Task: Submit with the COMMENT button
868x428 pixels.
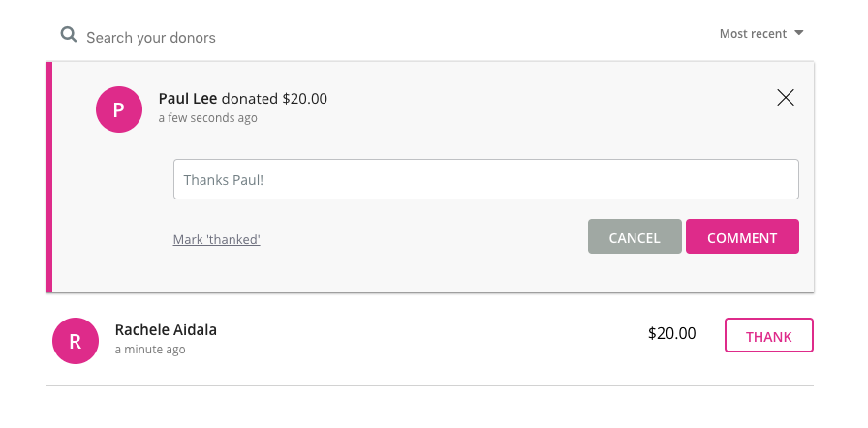Action: coord(742,236)
